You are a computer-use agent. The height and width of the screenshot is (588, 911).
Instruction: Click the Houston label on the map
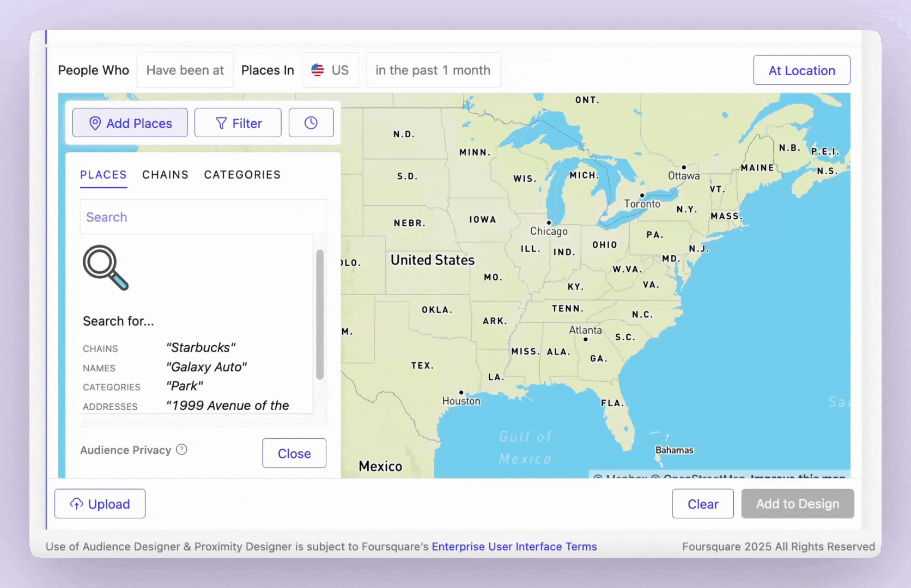coord(461,401)
